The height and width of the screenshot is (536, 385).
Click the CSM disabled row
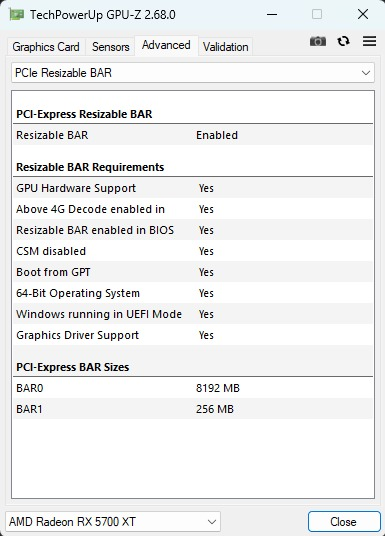[x=193, y=251]
